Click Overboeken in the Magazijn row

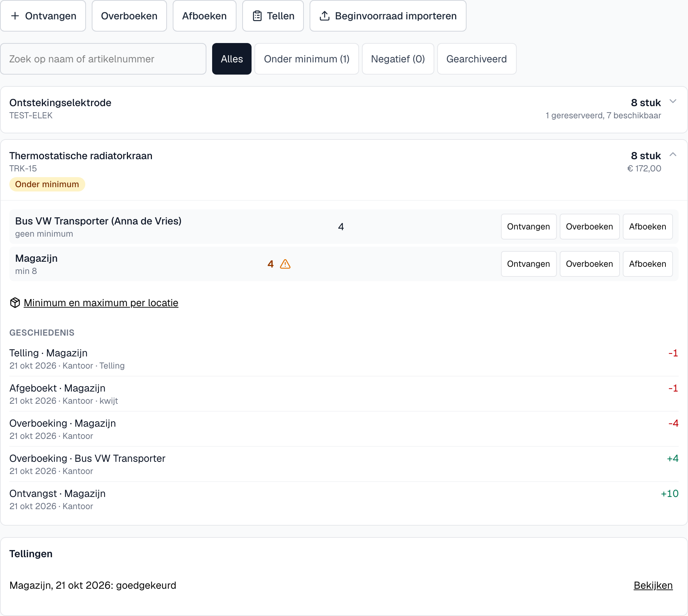coord(589,264)
